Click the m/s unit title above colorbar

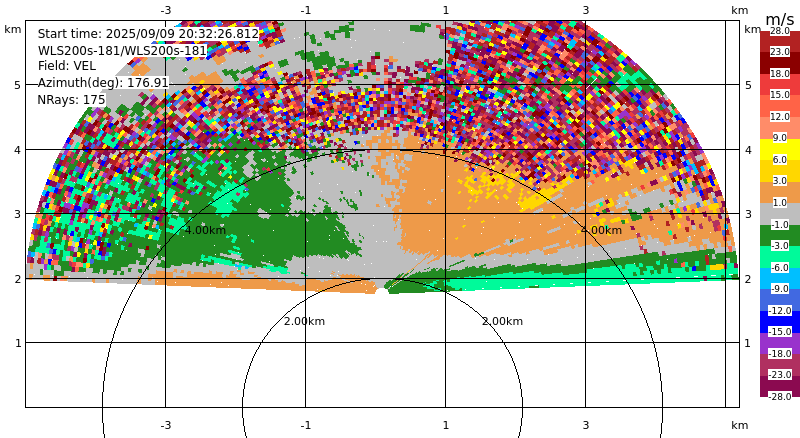coord(780,19)
